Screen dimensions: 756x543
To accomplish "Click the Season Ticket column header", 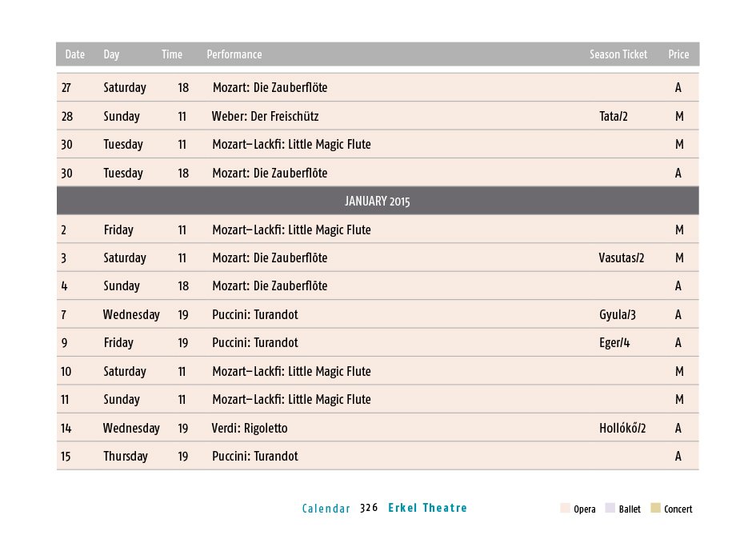I will point(618,54).
